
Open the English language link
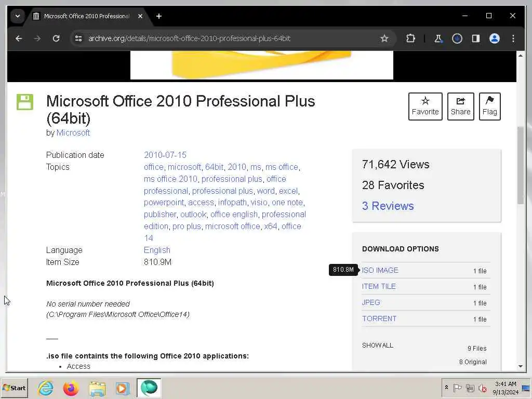click(x=157, y=250)
